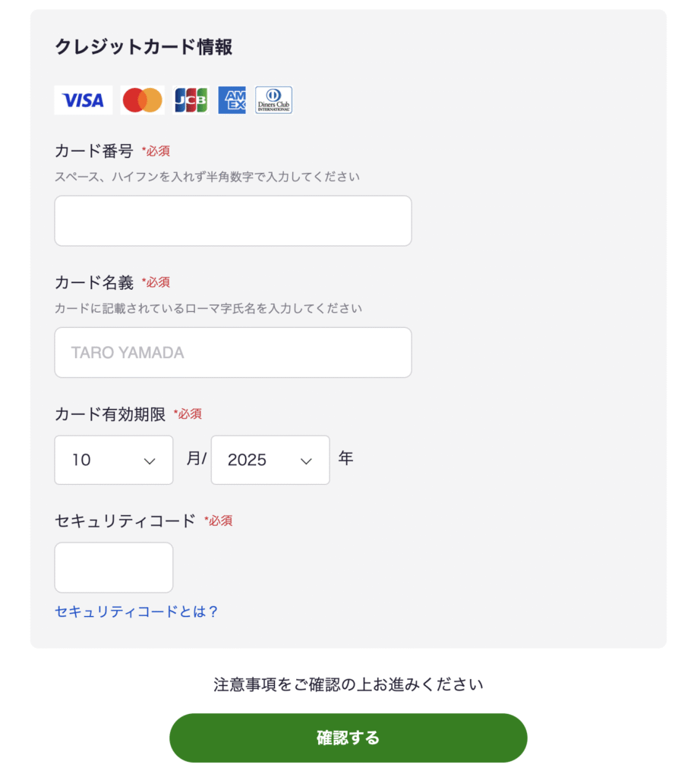Click the Diners Club logo
700x777 pixels.
coord(274,100)
